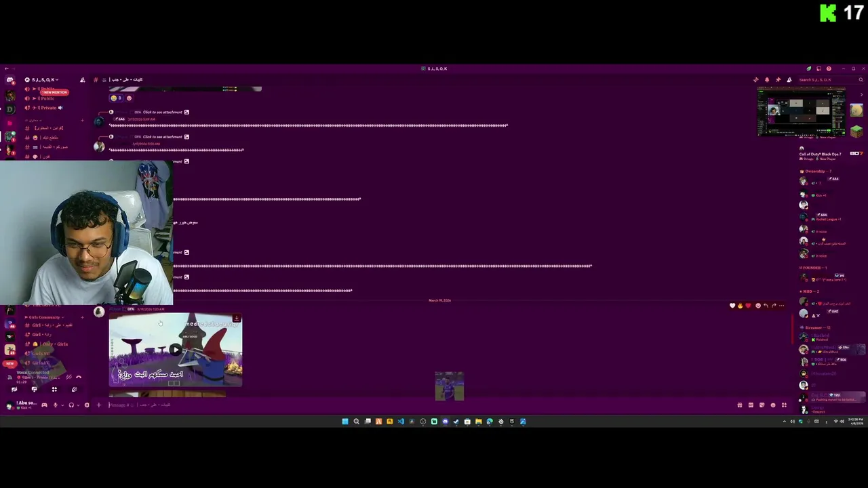Mute the microphone
Image resolution: width=868 pixels, height=488 pixels.
point(56,405)
